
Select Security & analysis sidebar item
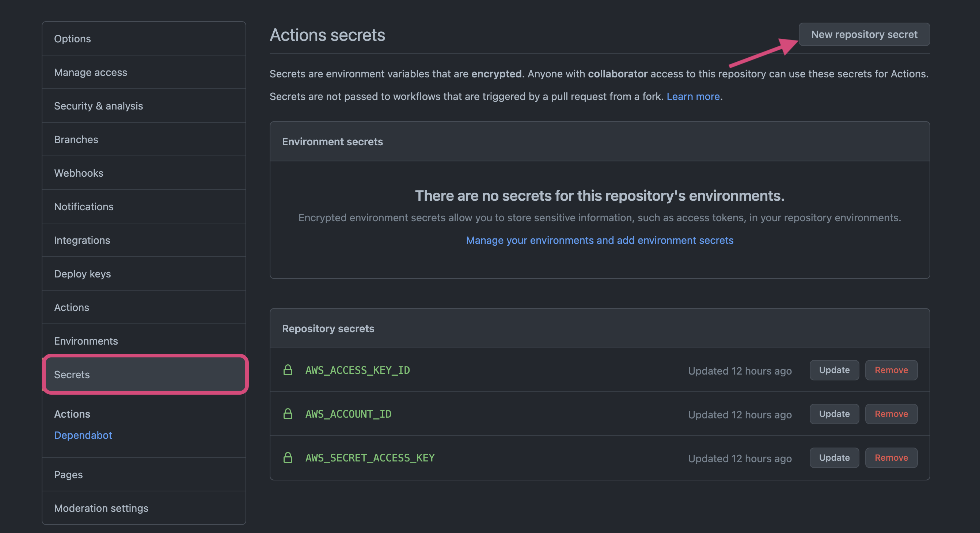99,106
